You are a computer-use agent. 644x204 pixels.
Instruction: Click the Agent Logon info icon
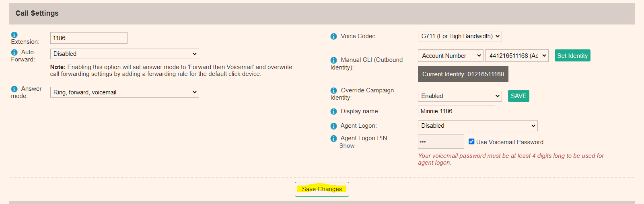[333, 126]
